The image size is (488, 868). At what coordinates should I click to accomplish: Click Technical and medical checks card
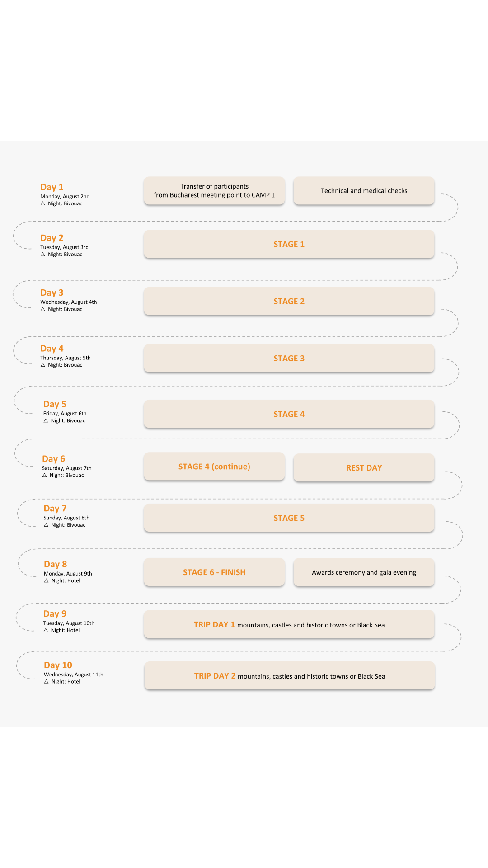click(364, 191)
